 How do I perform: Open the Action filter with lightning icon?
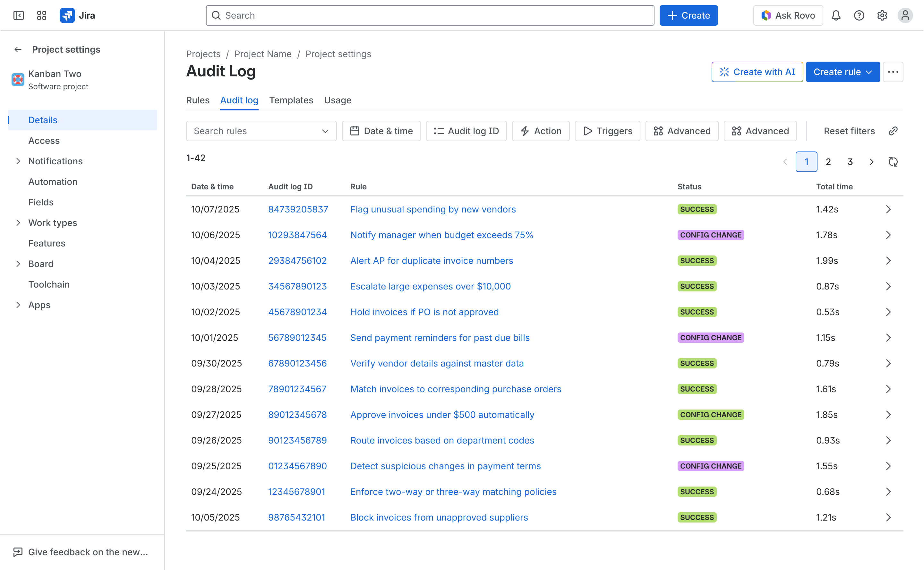click(540, 131)
